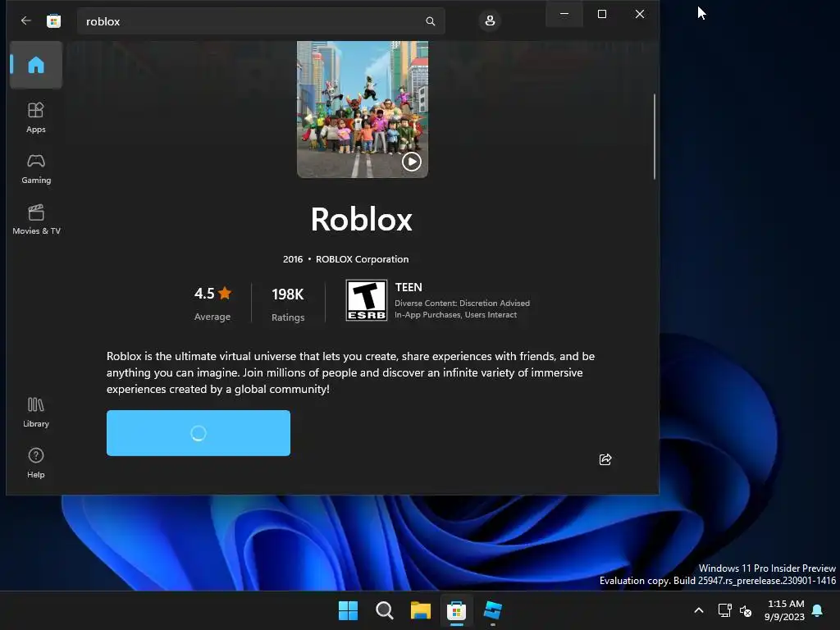Screen dimensions: 840x630
Task: Focus the search box containing roblox
Action: tap(261, 21)
